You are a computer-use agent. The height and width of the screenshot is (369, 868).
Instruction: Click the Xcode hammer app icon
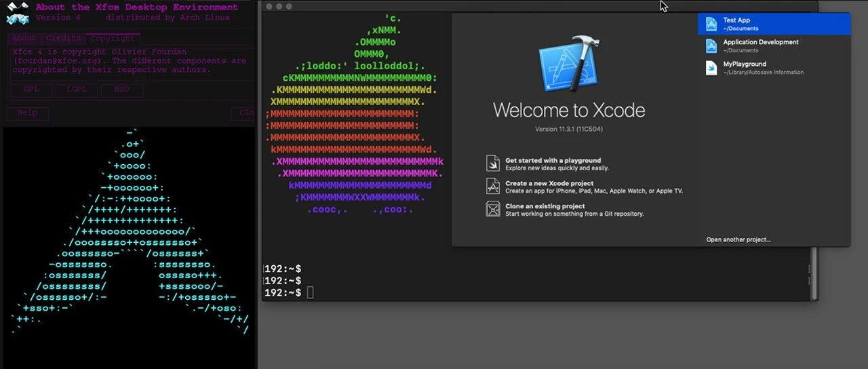point(569,63)
